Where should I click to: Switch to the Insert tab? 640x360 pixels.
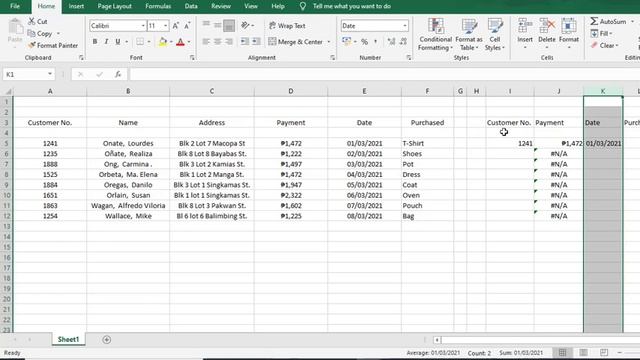[76, 6]
